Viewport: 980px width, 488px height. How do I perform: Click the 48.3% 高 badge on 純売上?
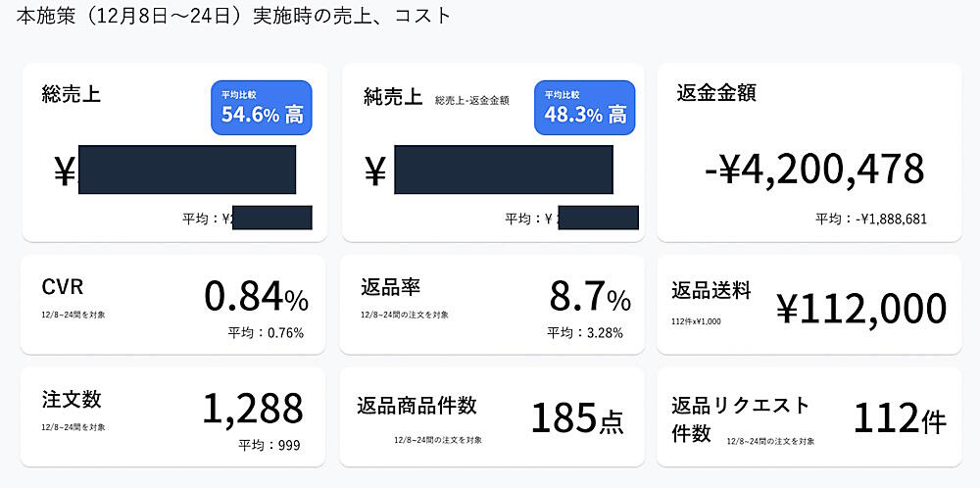point(585,108)
